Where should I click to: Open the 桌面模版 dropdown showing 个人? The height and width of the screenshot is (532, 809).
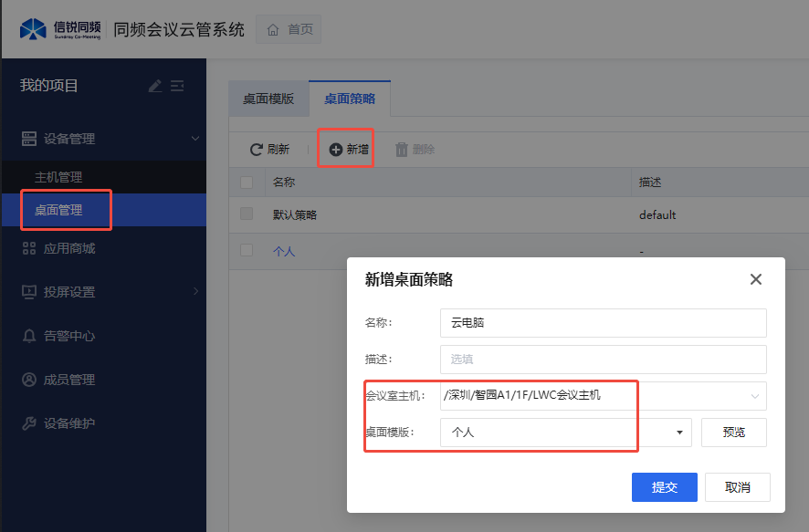pyautogui.click(x=679, y=433)
